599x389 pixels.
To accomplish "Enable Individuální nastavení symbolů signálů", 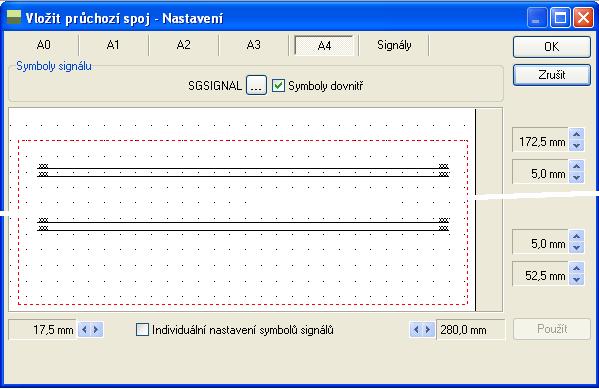I will [x=142, y=329].
